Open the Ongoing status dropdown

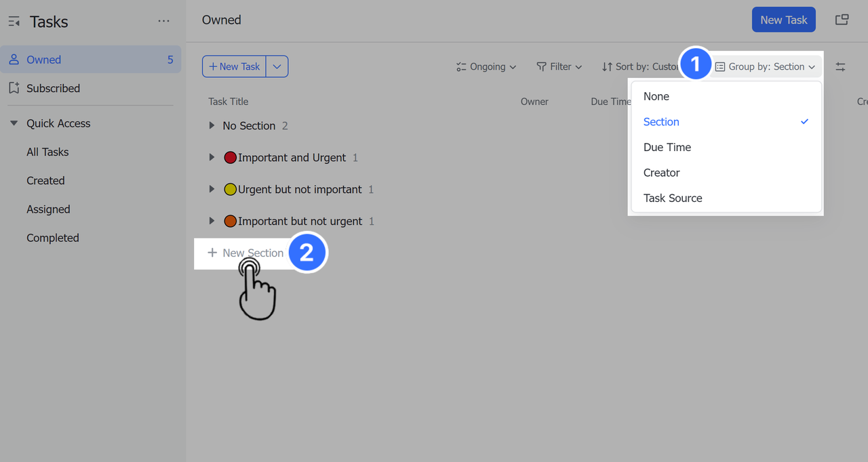click(x=486, y=66)
